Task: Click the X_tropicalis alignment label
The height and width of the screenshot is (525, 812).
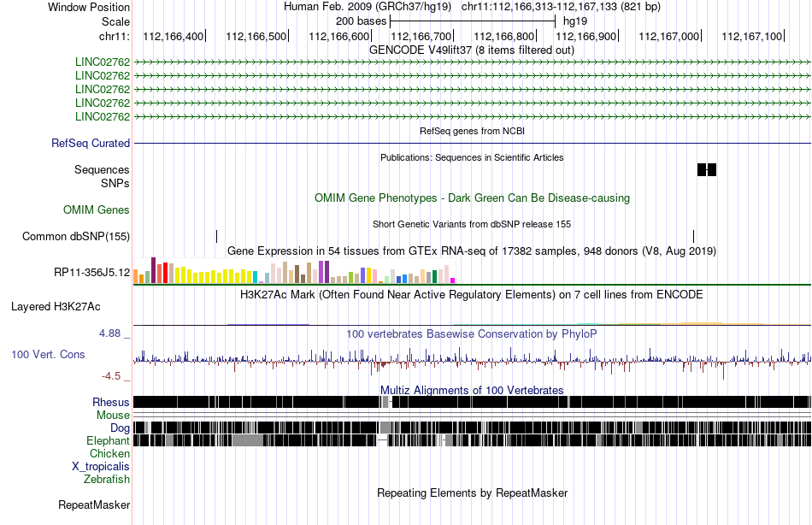Action: [x=101, y=467]
